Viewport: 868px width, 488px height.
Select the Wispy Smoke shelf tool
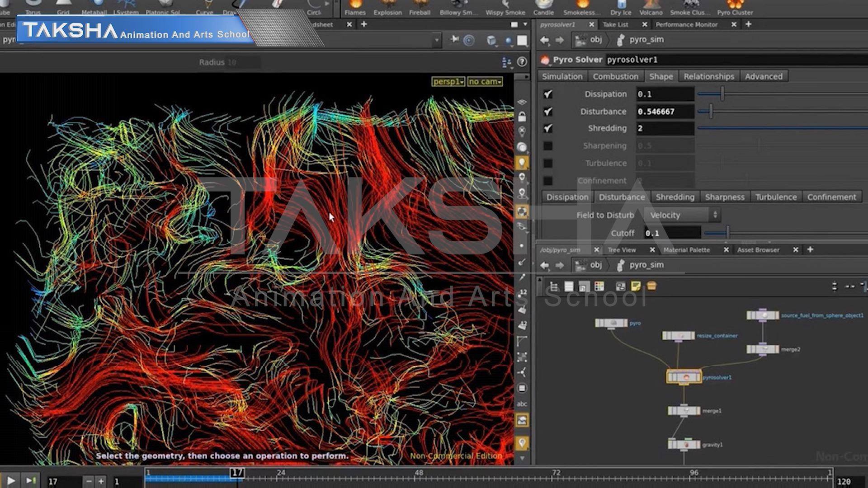coord(505,8)
